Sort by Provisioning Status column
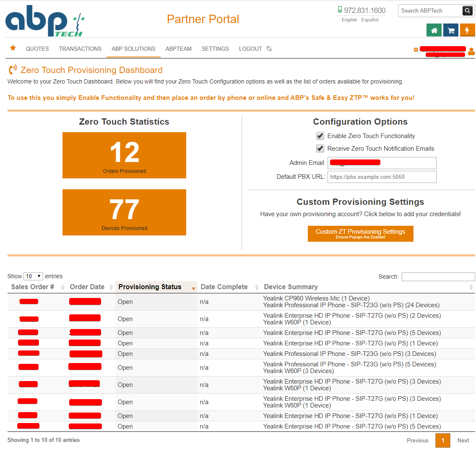The image size is (476, 452). tap(156, 287)
